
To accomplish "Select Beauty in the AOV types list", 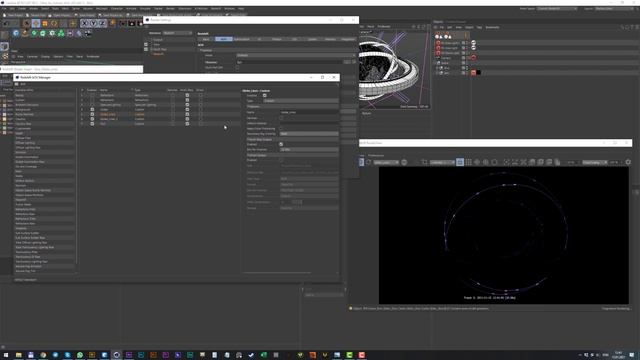I will tap(44, 95).
